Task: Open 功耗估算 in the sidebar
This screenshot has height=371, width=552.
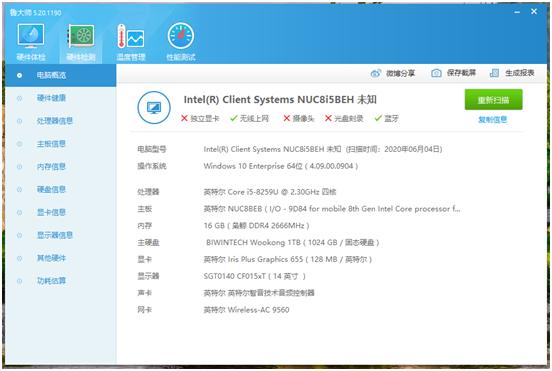Action: pos(51,281)
